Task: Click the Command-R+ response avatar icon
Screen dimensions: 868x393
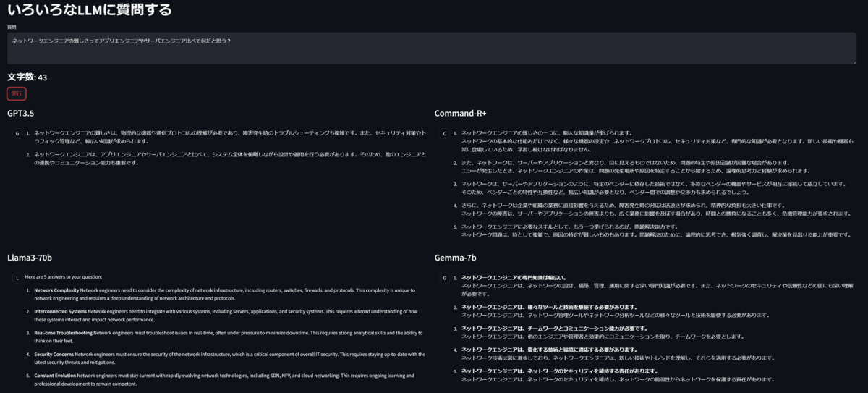Action: point(445,133)
